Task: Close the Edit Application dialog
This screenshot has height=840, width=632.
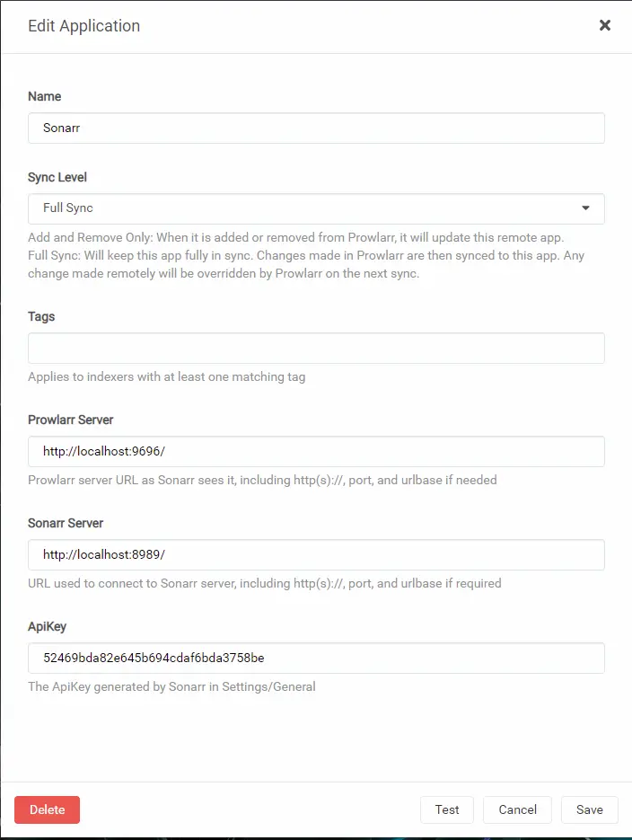Action: click(x=605, y=25)
